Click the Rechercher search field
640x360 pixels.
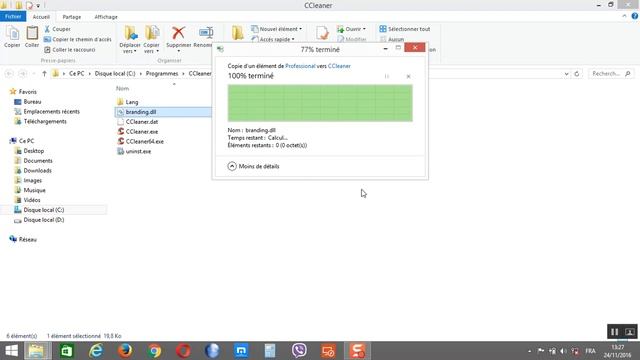pyautogui.click(x=611, y=73)
